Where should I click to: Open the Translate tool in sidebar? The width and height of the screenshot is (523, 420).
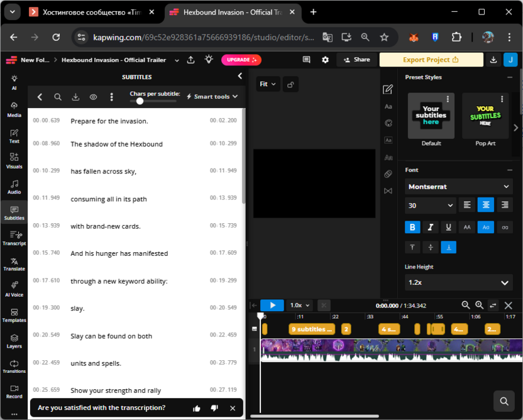[x=14, y=263]
